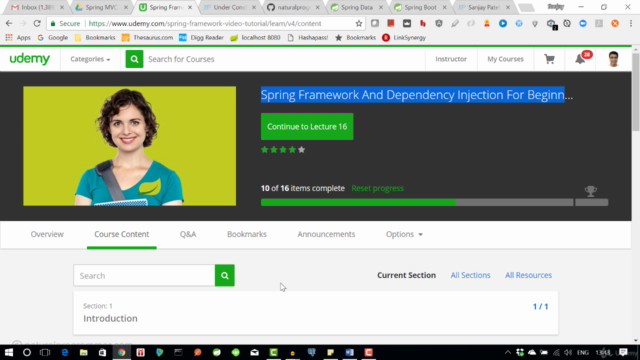Expand the Categories dropdown
This screenshot has height=360, width=640.
click(x=90, y=59)
